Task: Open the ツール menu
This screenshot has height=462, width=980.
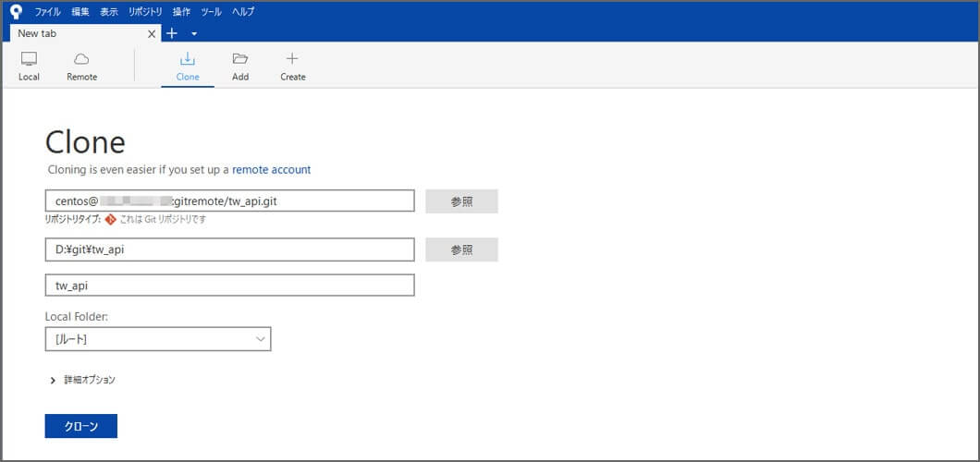Action: 211,12
